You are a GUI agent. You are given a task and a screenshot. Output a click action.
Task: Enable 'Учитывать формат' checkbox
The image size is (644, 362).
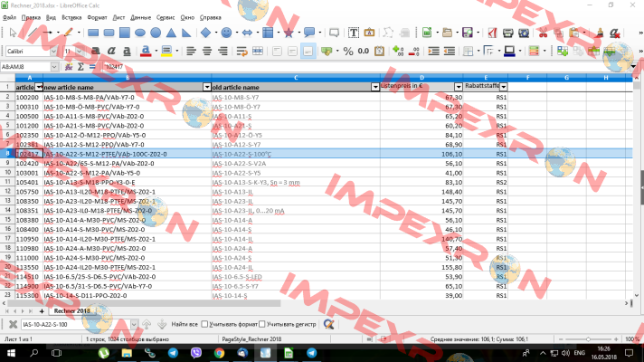click(204, 324)
